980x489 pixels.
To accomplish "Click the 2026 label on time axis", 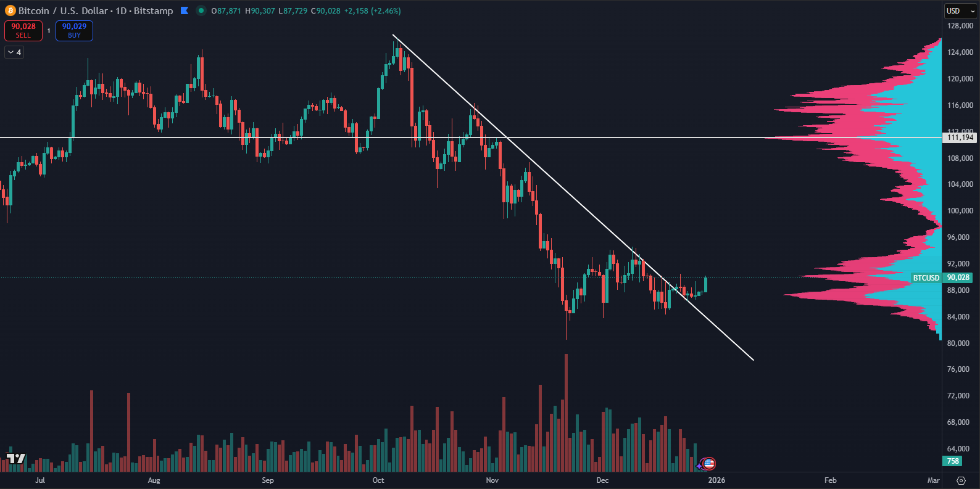I will click(x=716, y=480).
